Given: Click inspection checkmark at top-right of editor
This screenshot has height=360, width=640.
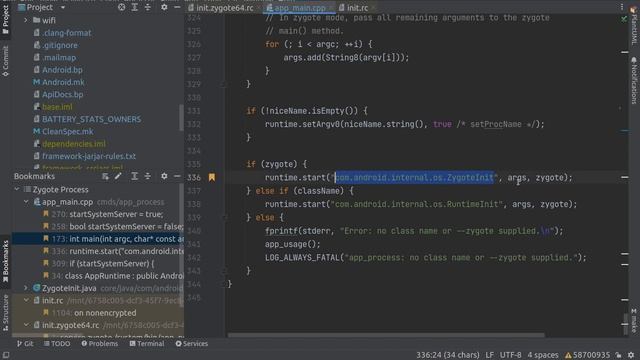Looking at the screenshot, I should coord(624,18).
